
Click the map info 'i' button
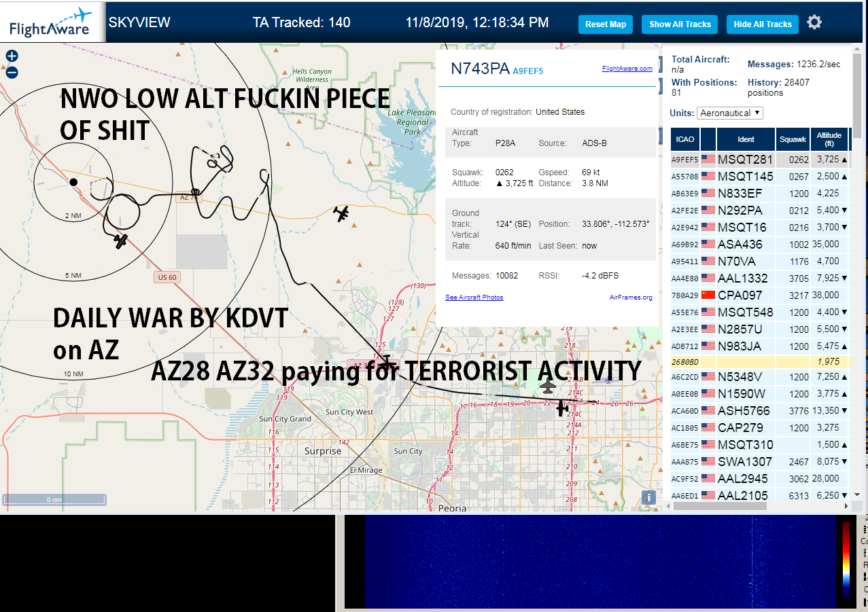[x=649, y=497]
